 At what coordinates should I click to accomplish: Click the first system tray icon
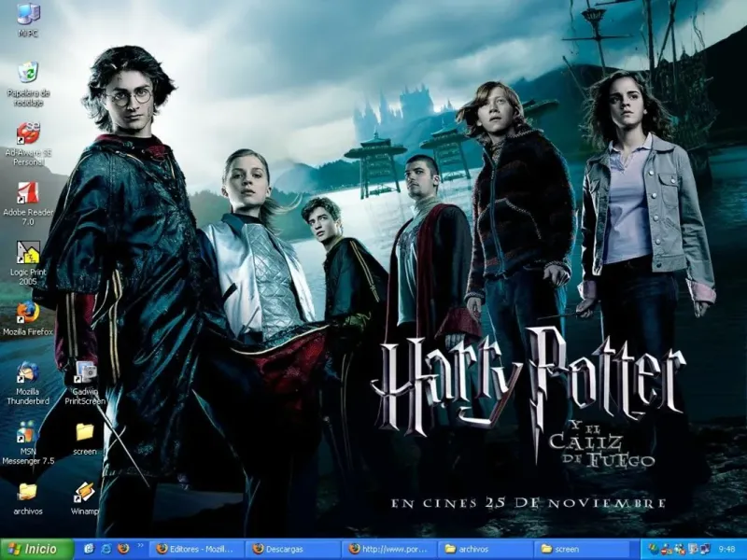pyautogui.click(x=653, y=549)
